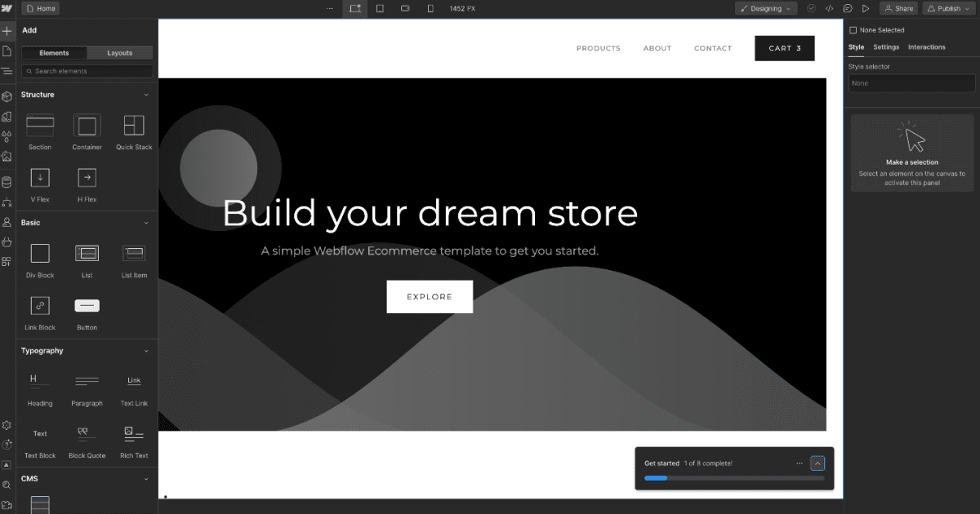
Task: Toggle preview mode with the play icon
Action: [867, 8]
